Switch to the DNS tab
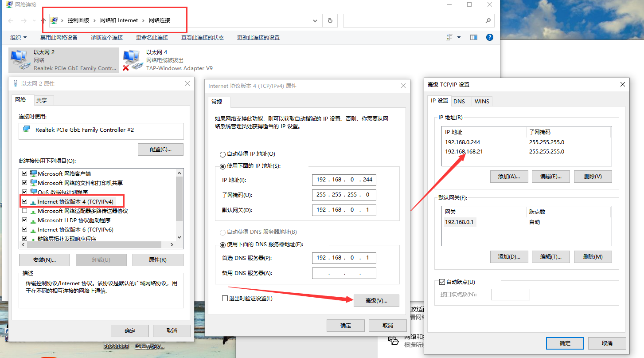The image size is (644, 358). (459, 101)
